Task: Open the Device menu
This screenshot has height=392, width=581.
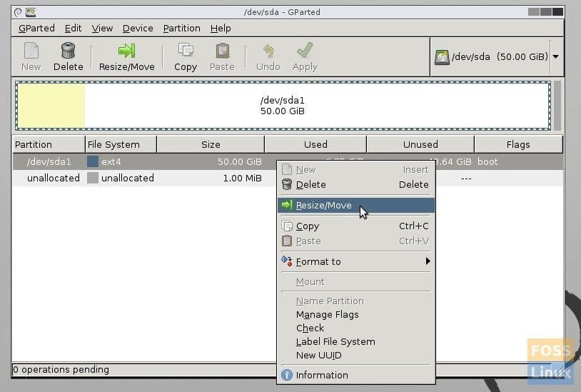Action: coord(138,28)
